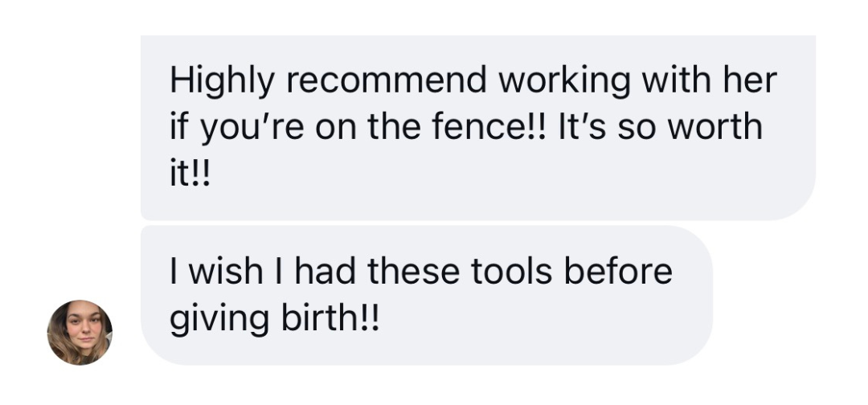
Task: Click 'birth!!' at the end of the second message
Action: coord(330,318)
